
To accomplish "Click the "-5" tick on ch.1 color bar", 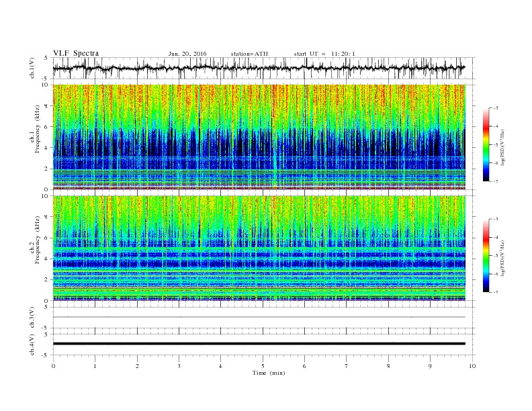I will tap(496, 145).
